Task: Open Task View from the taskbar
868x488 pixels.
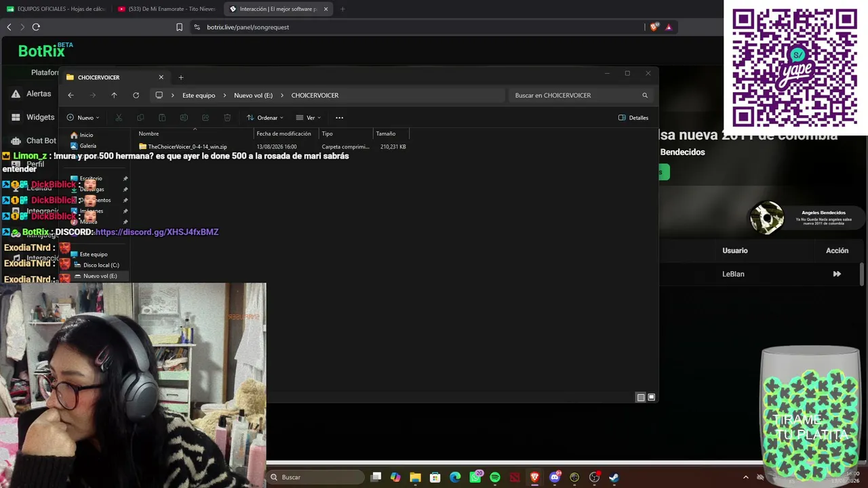Action: 376,477
